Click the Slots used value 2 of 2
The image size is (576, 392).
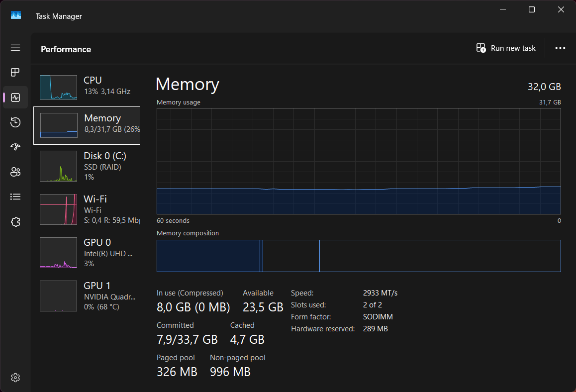click(x=373, y=305)
